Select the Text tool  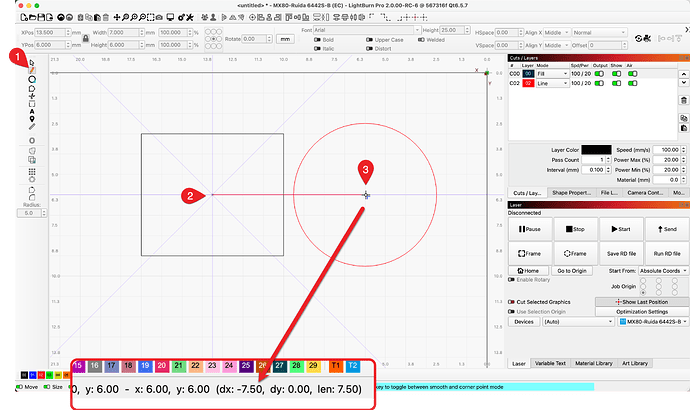click(32, 111)
